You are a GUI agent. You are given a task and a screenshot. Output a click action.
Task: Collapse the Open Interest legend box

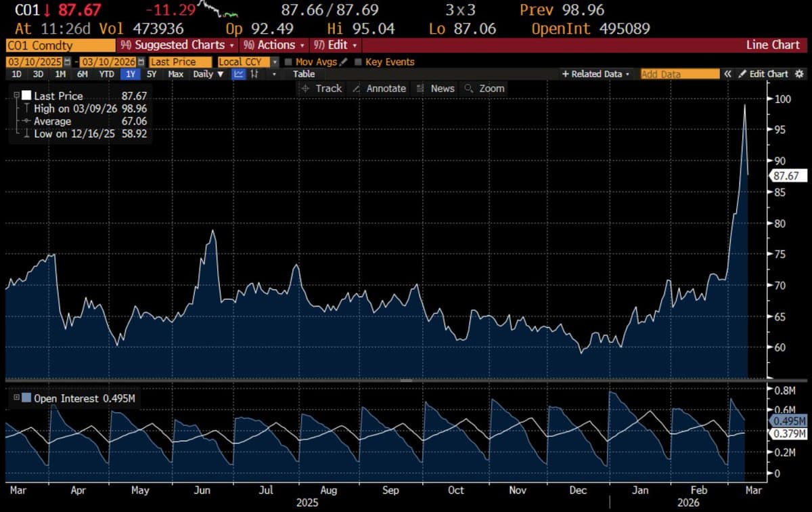click(x=16, y=398)
